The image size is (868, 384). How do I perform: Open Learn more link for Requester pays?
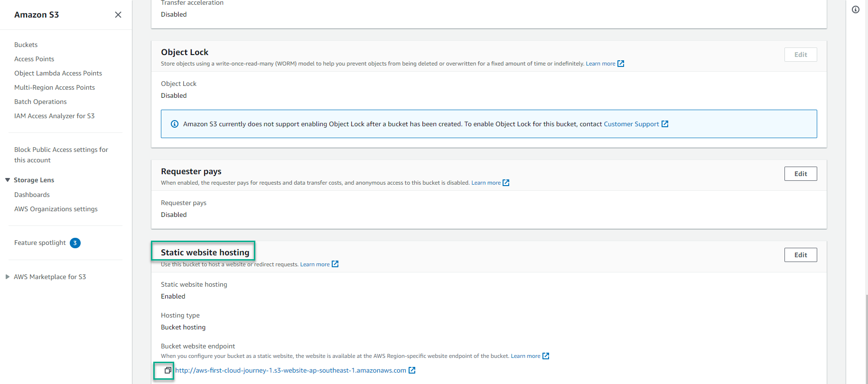click(x=486, y=183)
